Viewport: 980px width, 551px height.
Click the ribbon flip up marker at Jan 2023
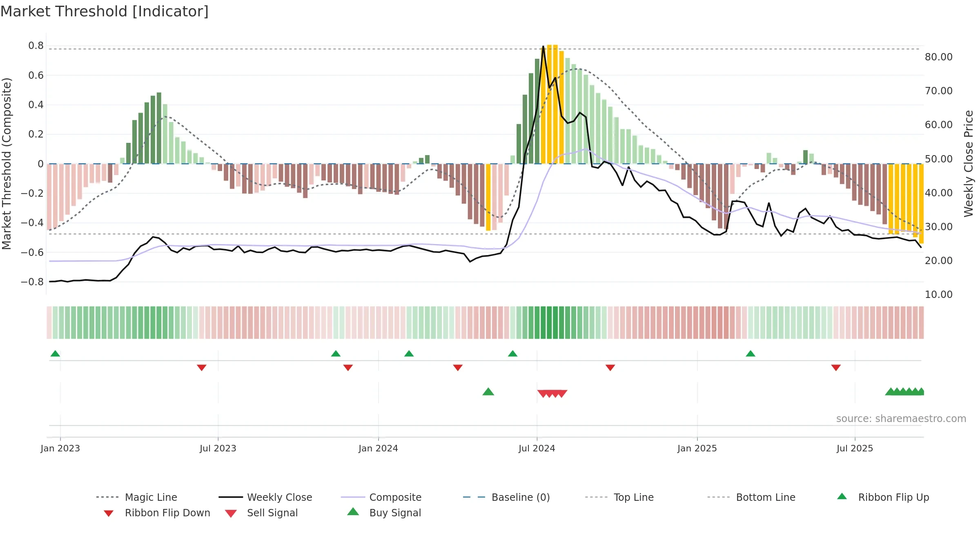(55, 353)
